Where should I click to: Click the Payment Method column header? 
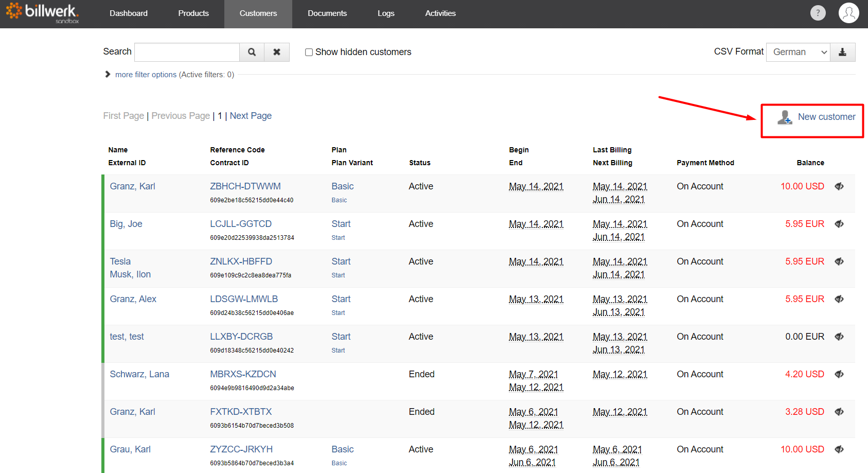point(705,163)
